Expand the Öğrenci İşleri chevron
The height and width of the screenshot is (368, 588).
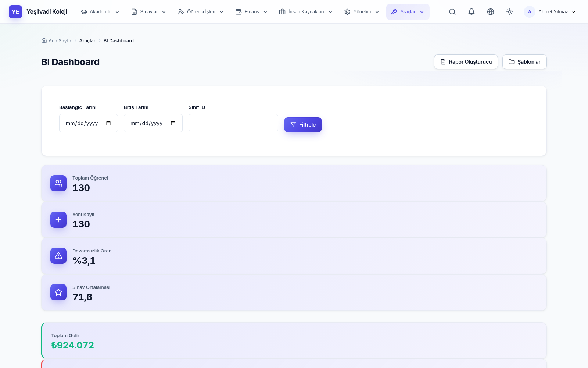pyautogui.click(x=222, y=12)
